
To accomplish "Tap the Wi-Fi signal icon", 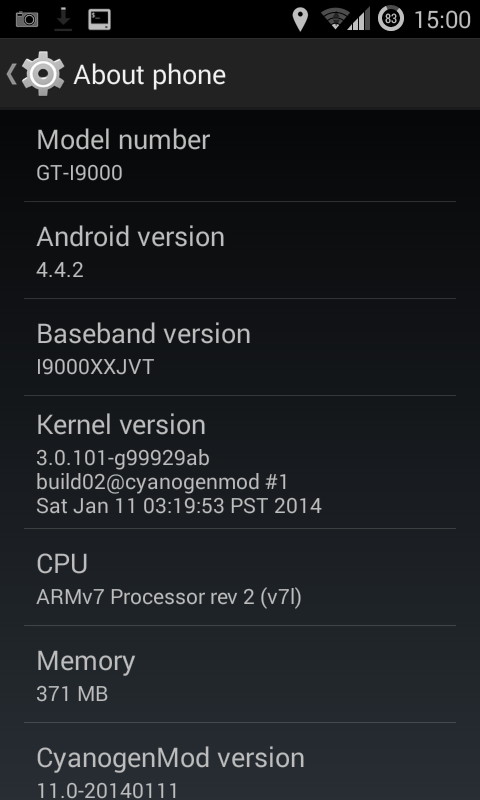I will [334, 19].
